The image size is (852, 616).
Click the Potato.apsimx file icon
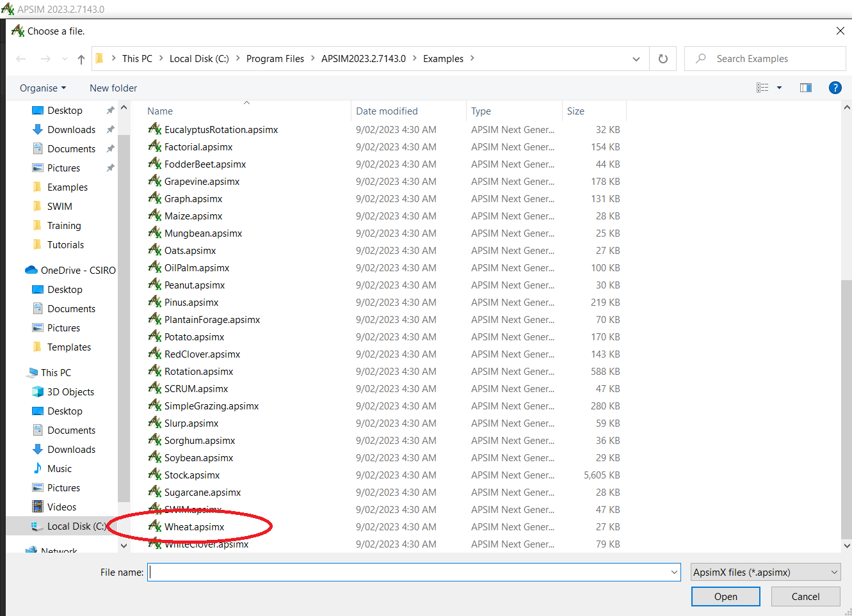(155, 336)
